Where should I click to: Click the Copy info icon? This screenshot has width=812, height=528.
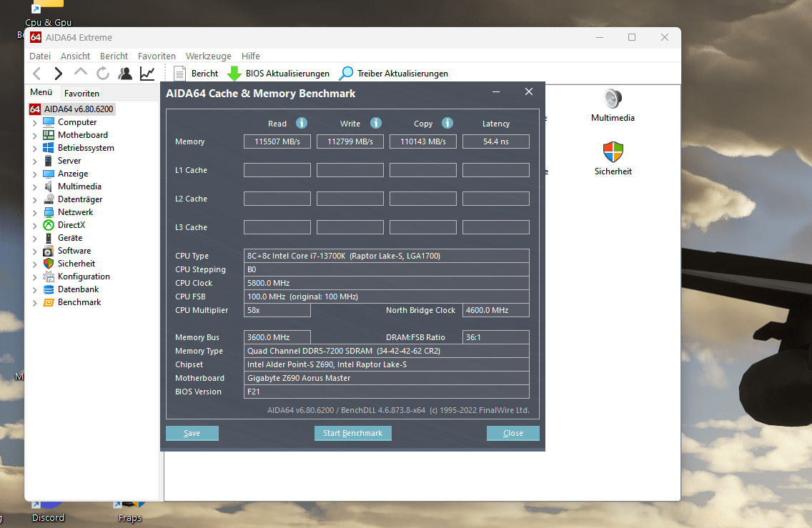[447, 123]
